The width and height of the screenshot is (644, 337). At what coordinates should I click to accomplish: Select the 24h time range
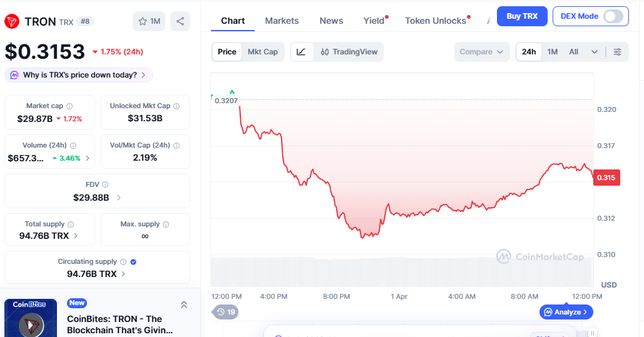[x=529, y=52]
